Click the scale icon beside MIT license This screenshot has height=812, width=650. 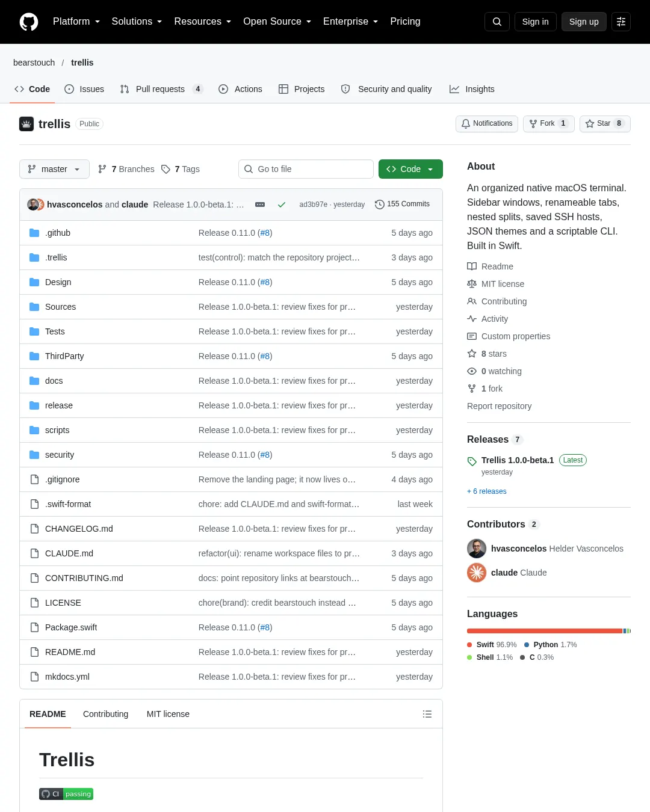point(472,284)
